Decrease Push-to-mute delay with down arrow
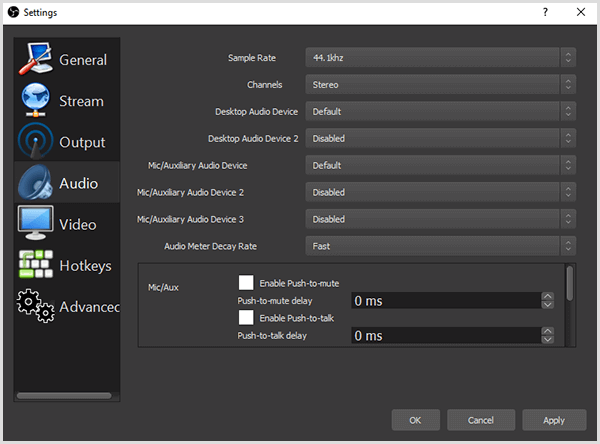Screen dimensions: 600x444 coord(548,305)
